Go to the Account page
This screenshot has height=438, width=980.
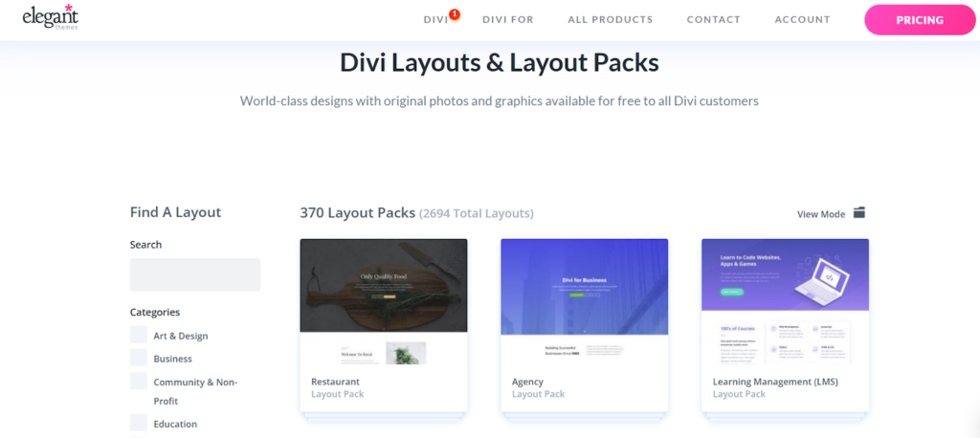802,20
